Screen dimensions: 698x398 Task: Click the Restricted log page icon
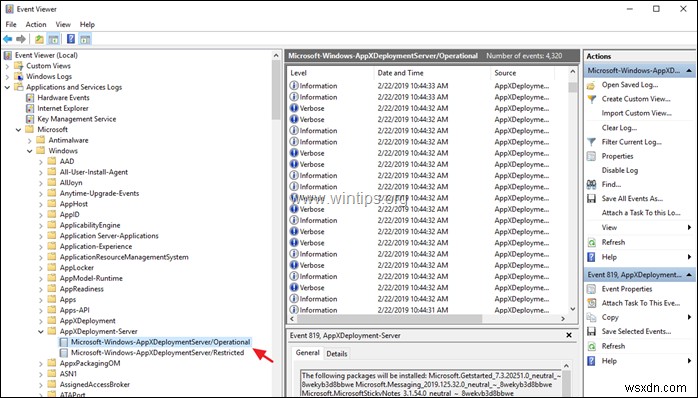[x=64, y=353]
